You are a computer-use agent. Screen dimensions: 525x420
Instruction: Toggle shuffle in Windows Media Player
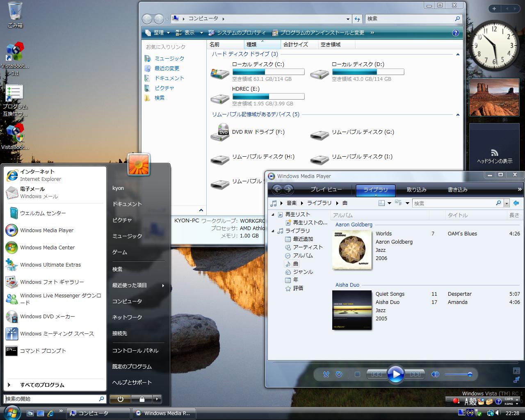point(326,374)
